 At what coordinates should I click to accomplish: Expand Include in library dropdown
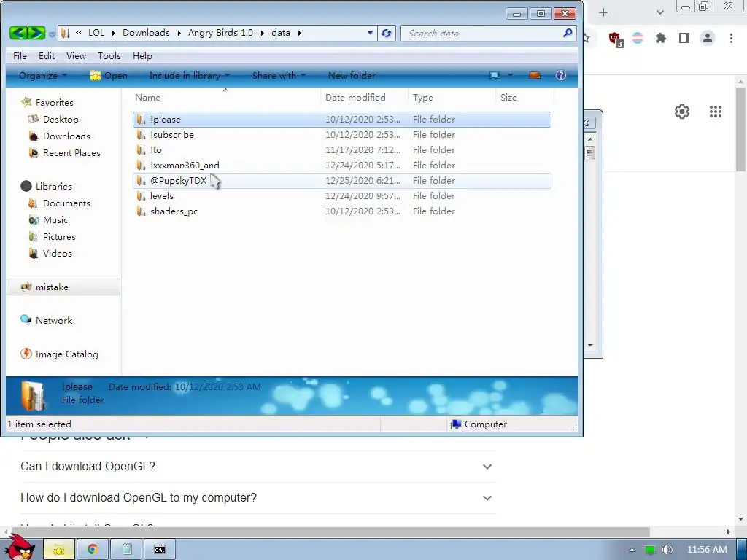[189, 75]
